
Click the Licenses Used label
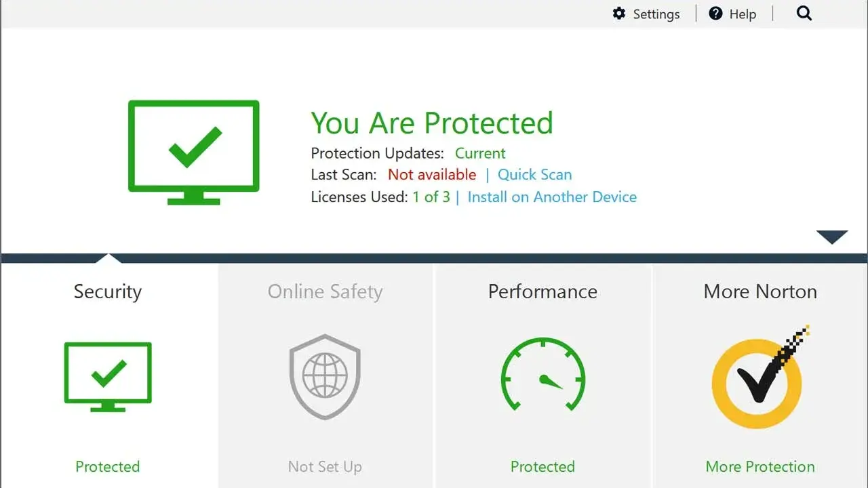pyautogui.click(x=360, y=197)
